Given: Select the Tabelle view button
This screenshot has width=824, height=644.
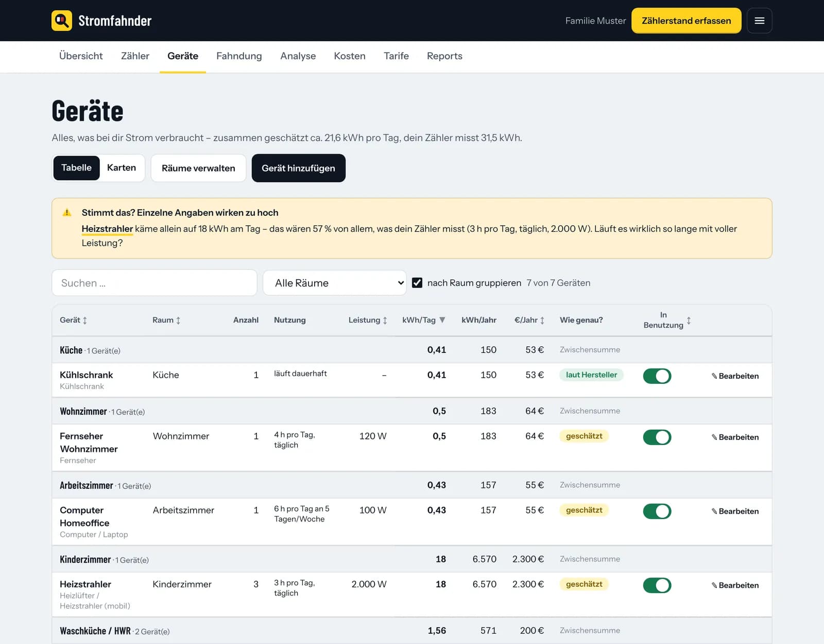Looking at the screenshot, I should (x=76, y=168).
